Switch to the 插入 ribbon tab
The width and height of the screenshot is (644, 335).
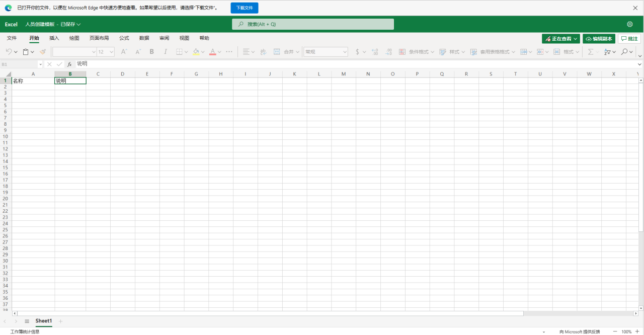click(54, 38)
